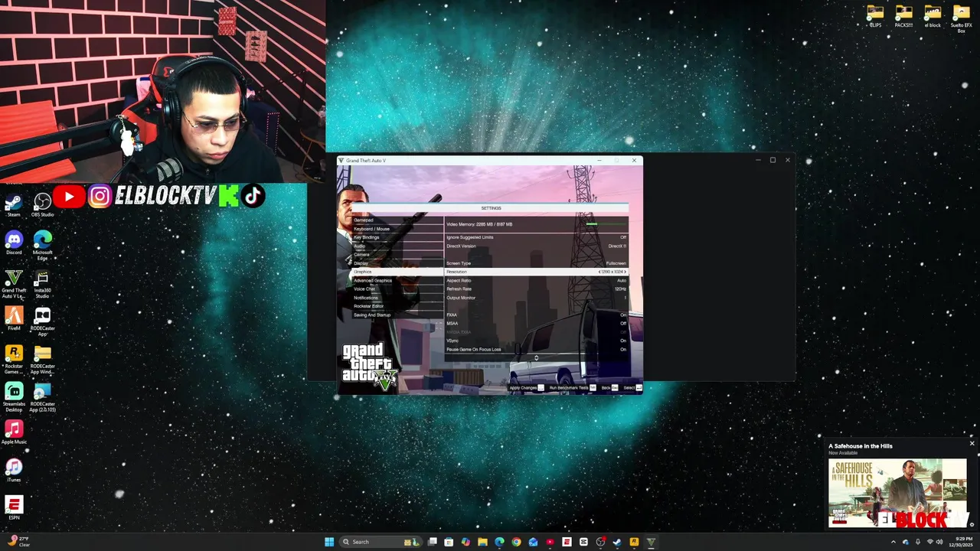The height and width of the screenshot is (551, 980).
Task: Select the Key Bindings settings category
Action: click(397, 237)
